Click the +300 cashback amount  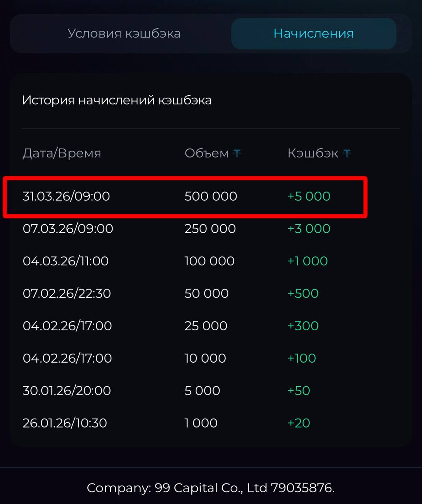click(303, 326)
